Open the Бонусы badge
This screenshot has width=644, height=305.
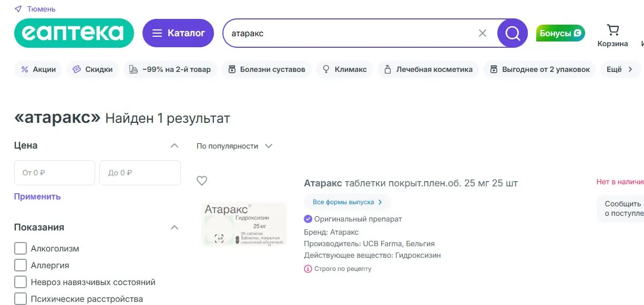560,33
